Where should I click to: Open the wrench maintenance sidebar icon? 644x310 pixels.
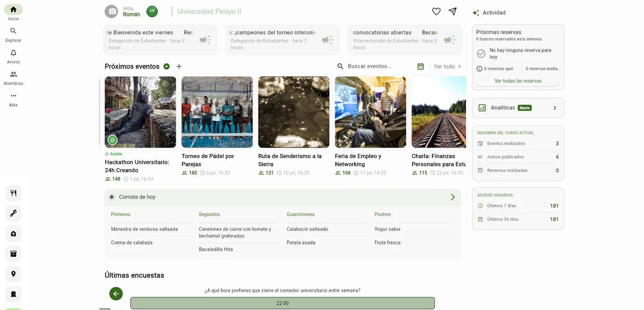[x=13, y=213]
